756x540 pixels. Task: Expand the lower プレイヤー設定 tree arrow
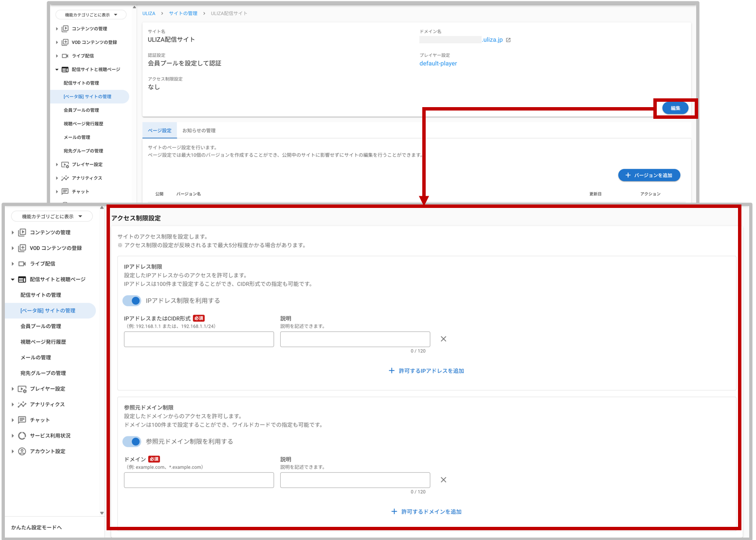pos(13,389)
